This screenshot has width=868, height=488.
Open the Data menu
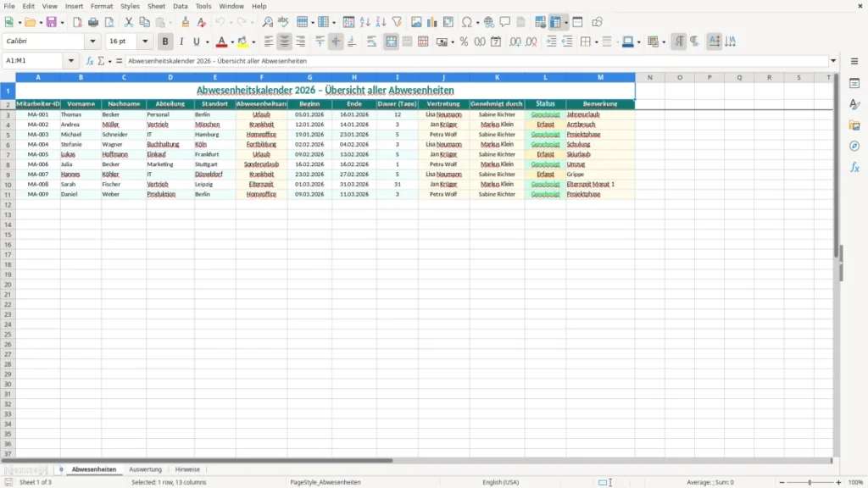[x=180, y=6]
